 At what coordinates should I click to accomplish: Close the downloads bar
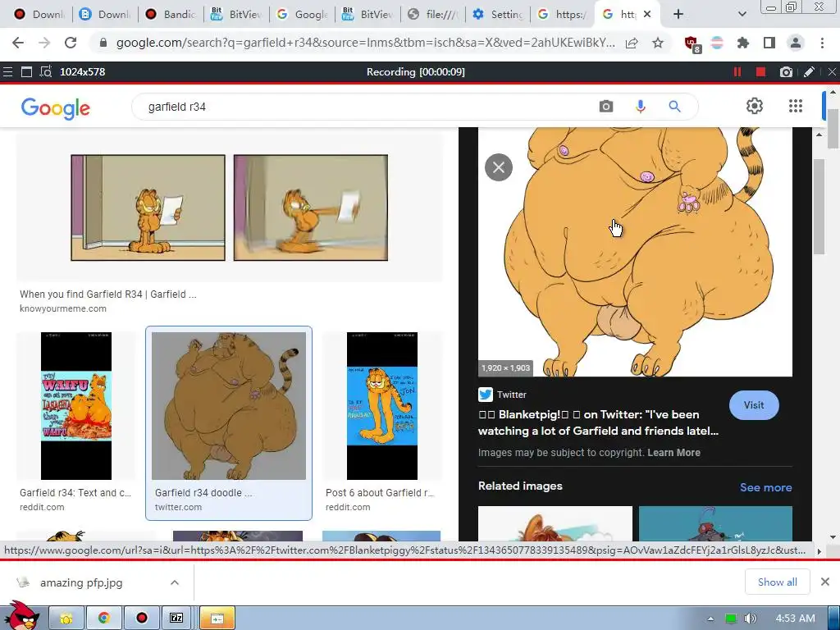tap(825, 582)
